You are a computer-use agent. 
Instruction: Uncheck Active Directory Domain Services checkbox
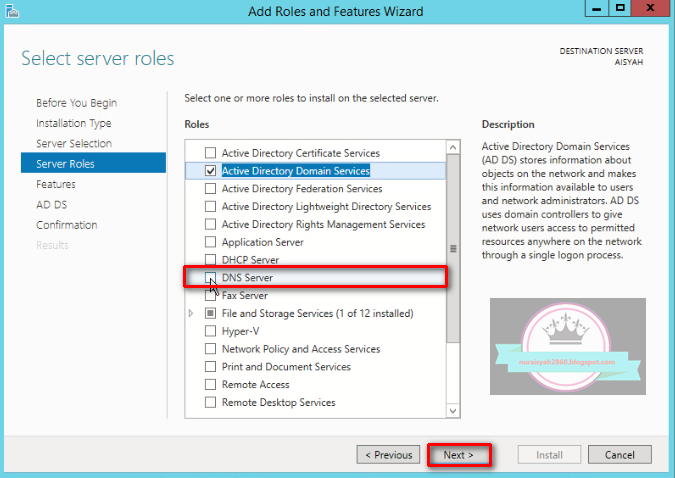tap(210, 171)
